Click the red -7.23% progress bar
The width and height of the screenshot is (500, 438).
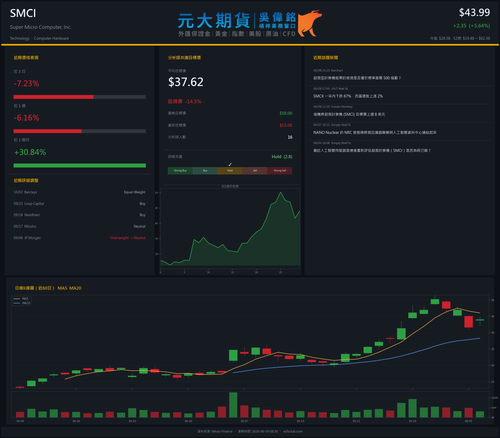(x=53, y=97)
